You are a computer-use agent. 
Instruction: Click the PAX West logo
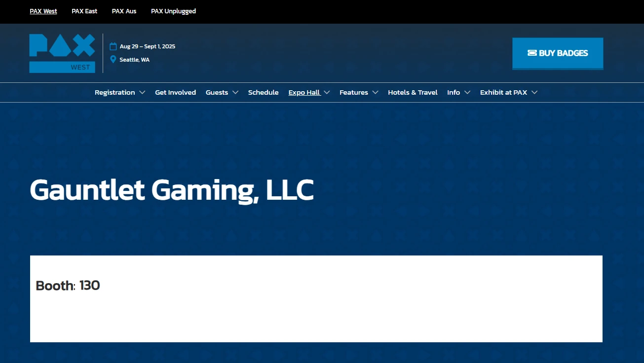[62, 53]
